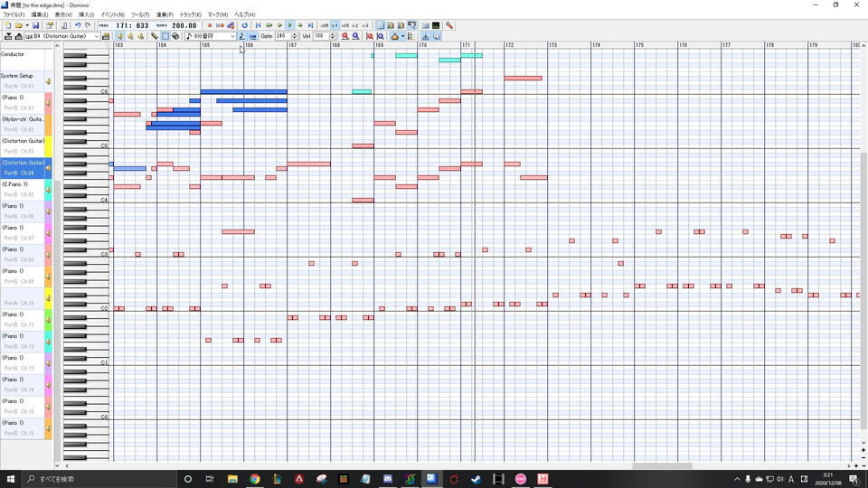Redo the last undone edit
The image size is (868, 488).
pyautogui.click(x=88, y=25)
